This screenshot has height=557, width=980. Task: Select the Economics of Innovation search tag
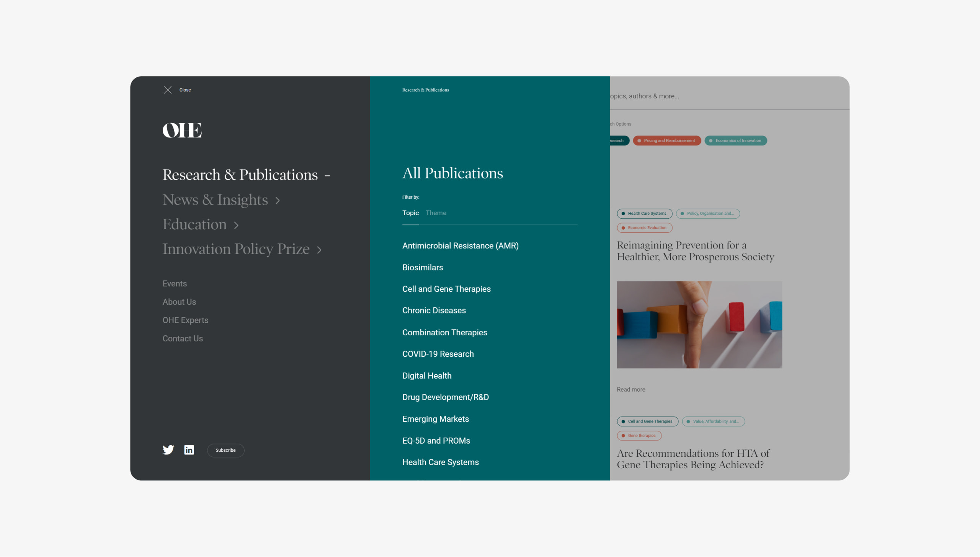tap(735, 141)
